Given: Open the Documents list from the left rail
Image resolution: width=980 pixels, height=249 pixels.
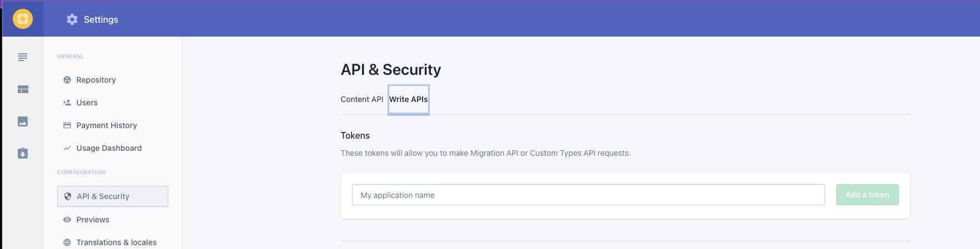Looking at the screenshot, I should [x=23, y=57].
